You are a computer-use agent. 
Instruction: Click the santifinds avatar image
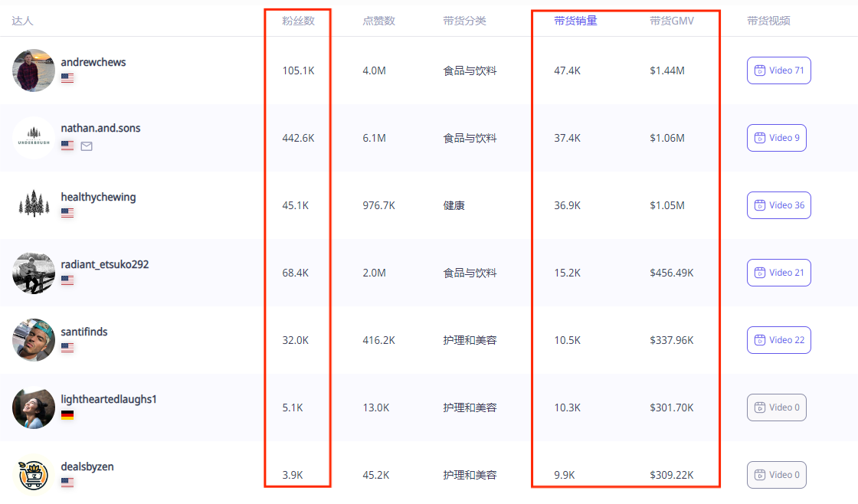pos(34,340)
